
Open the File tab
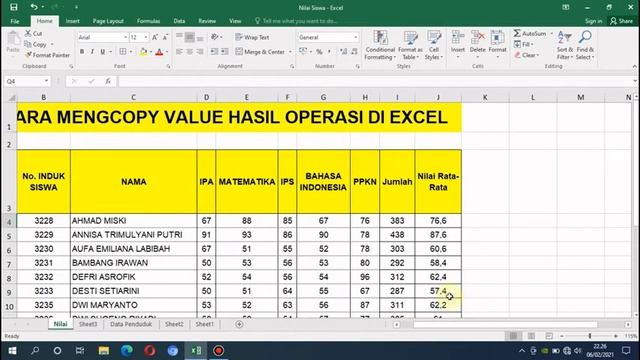click(x=15, y=21)
